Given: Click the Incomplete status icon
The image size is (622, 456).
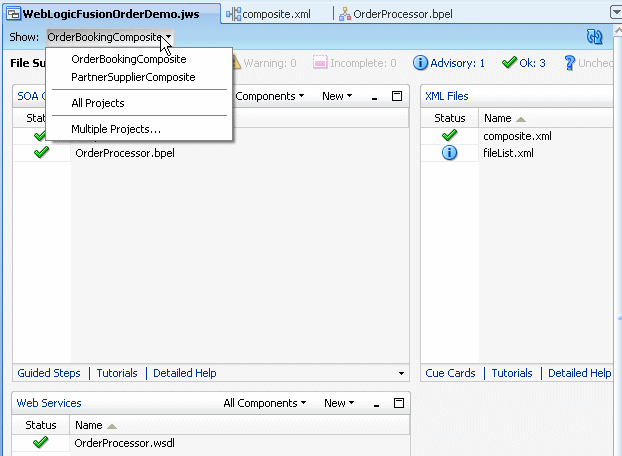Looking at the screenshot, I should click(x=320, y=62).
